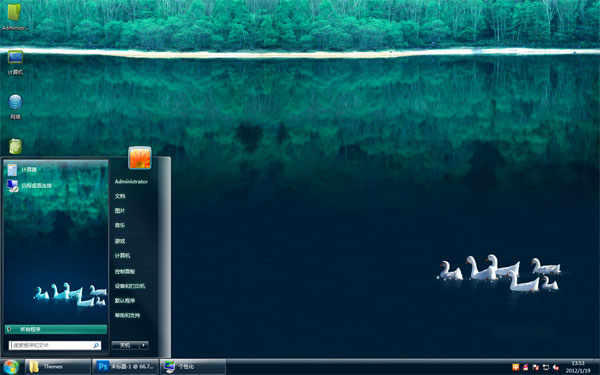Screen dimensions: 600x375
Task: Launch 计算器 calculator from Start menu
Action: tap(56, 170)
